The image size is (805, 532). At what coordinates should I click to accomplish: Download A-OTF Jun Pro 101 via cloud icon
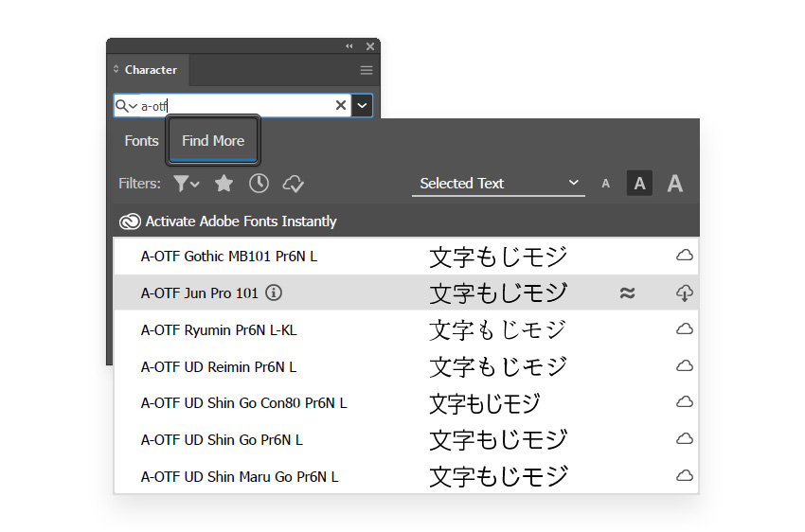click(685, 293)
